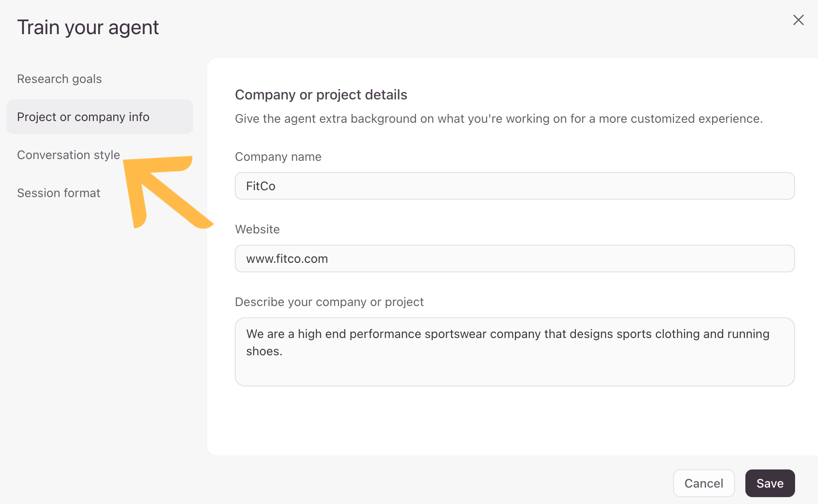This screenshot has height=504, width=818.
Task: Close the Train your agent dialog
Action: (x=798, y=20)
